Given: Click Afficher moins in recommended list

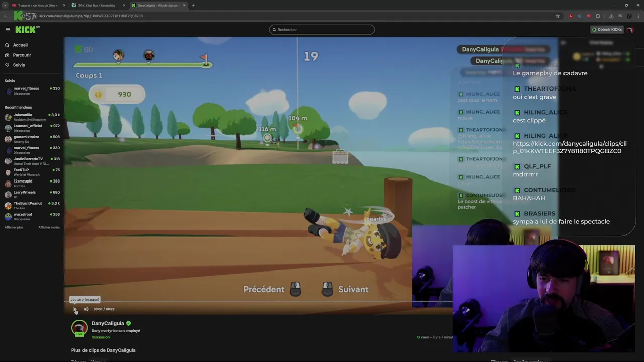Looking at the screenshot, I should point(49,228).
